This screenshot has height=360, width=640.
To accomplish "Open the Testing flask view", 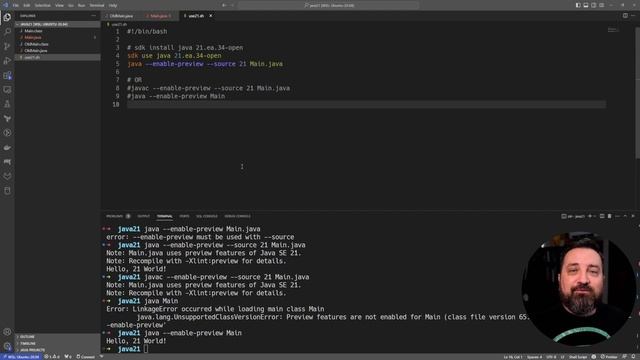I will tap(7, 104).
